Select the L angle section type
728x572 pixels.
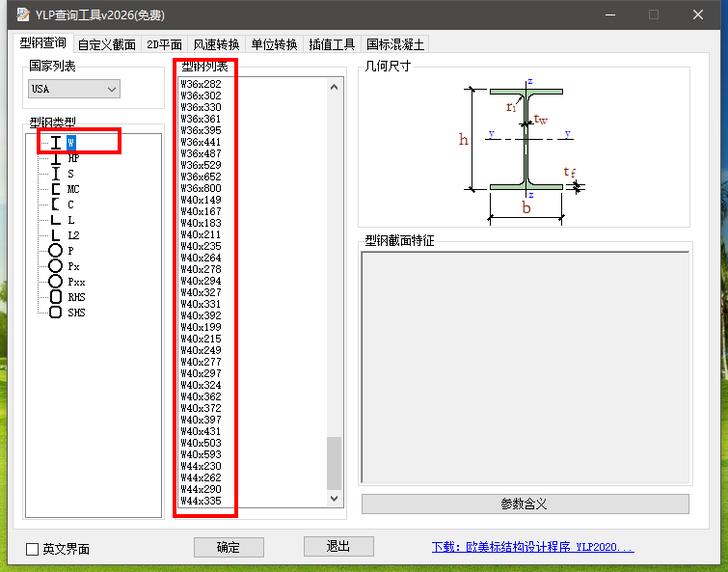(71, 220)
